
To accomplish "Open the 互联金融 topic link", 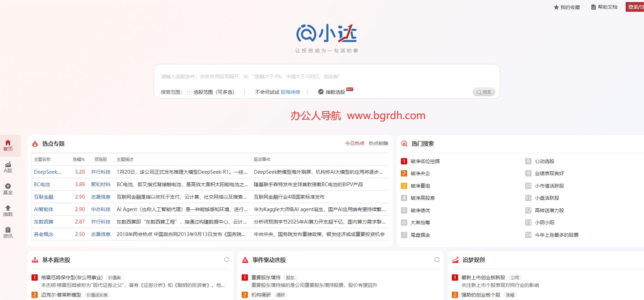I will 44,197.
